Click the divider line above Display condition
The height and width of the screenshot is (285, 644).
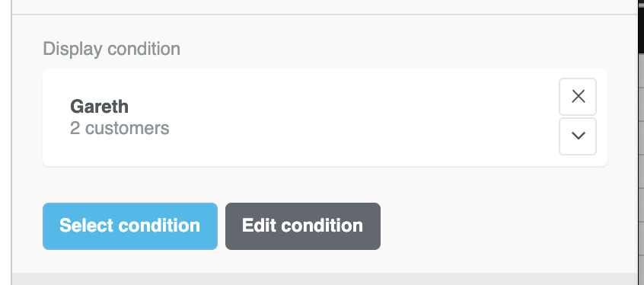(324, 14)
